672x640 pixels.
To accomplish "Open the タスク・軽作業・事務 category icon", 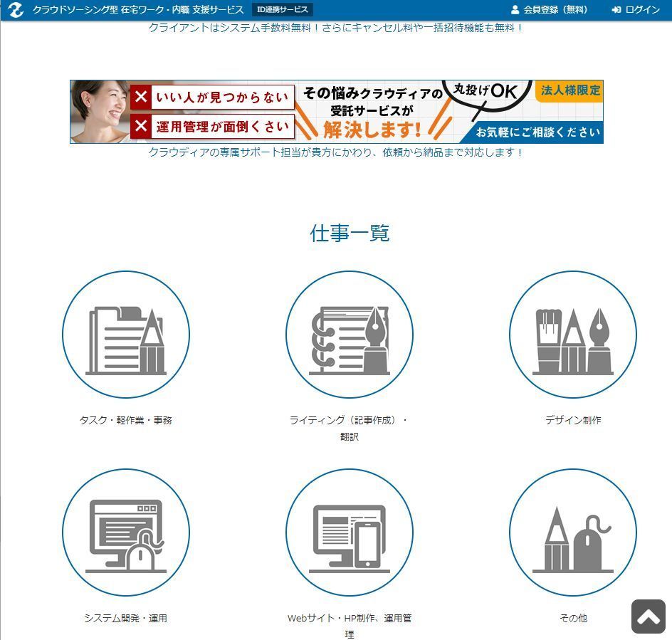I will click(126, 335).
